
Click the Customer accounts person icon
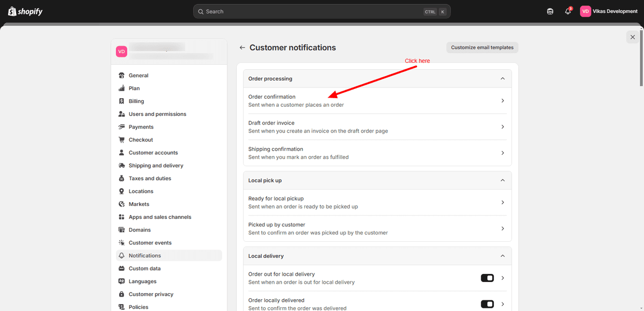(x=122, y=153)
